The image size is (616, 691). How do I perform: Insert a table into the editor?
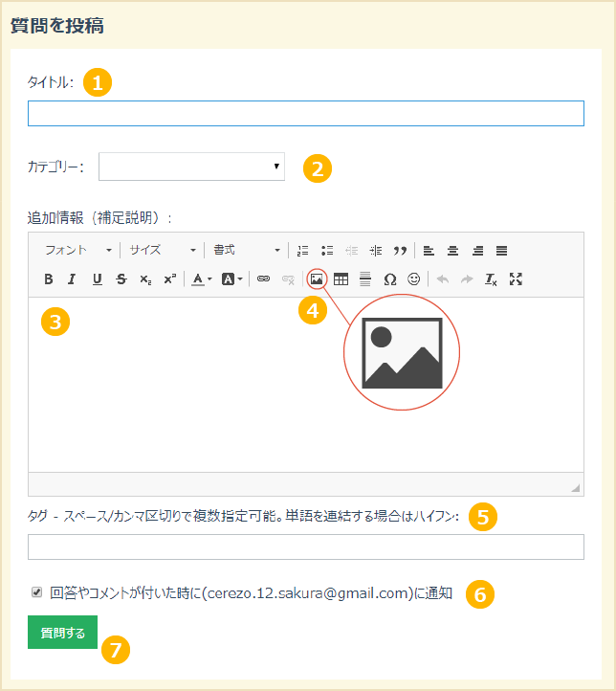341,279
